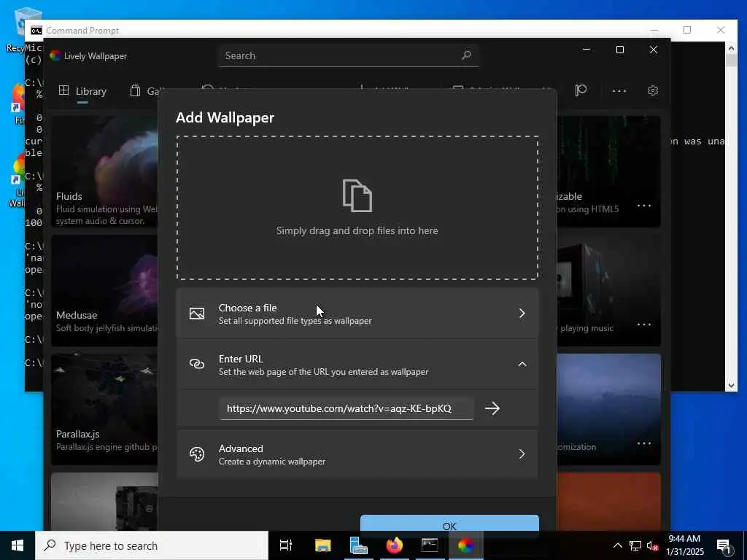Click the palette icon beside Advanced

coord(197,454)
